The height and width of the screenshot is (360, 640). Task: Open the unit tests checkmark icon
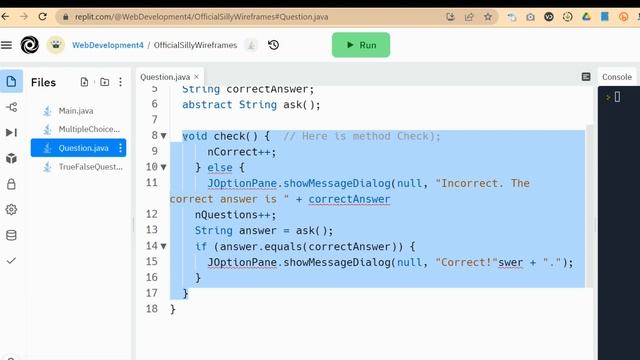pyautogui.click(x=11, y=260)
